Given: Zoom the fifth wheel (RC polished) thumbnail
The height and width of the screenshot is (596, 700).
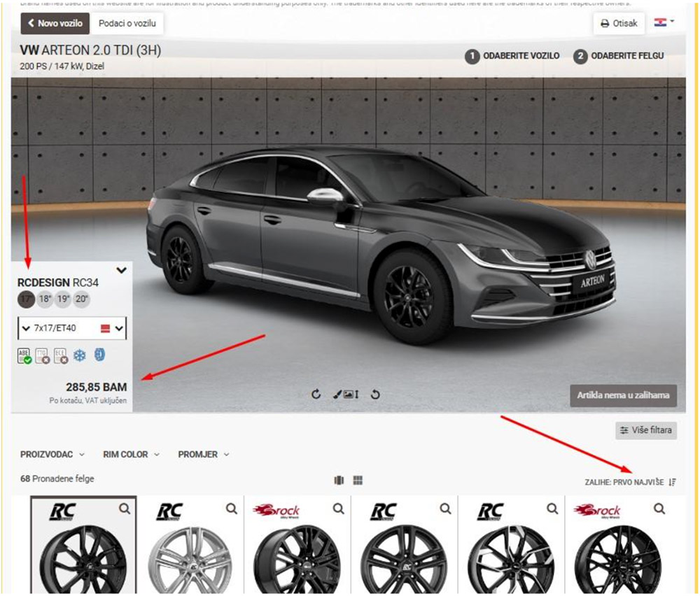Looking at the screenshot, I should pyautogui.click(x=552, y=509).
